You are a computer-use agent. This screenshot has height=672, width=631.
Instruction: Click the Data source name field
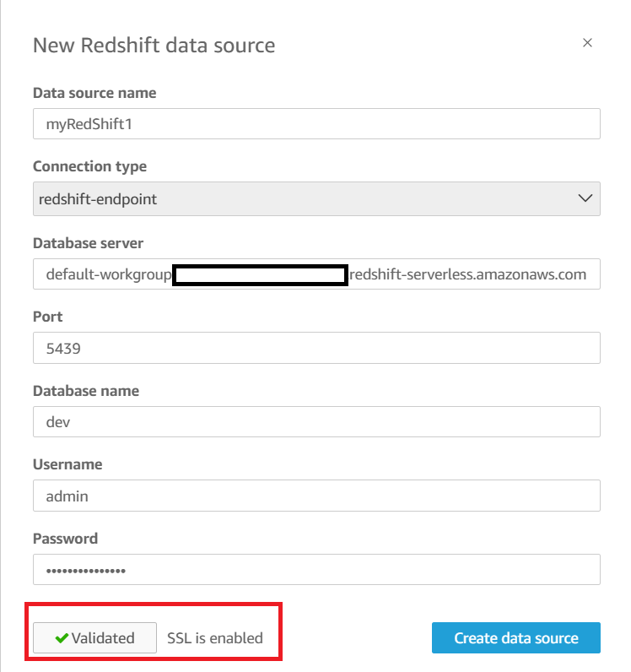(316, 124)
